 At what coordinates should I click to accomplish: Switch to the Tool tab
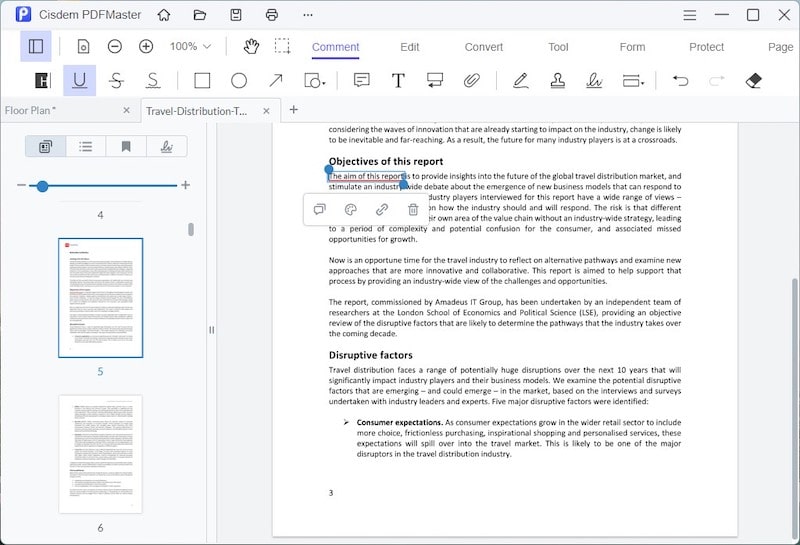(558, 47)
